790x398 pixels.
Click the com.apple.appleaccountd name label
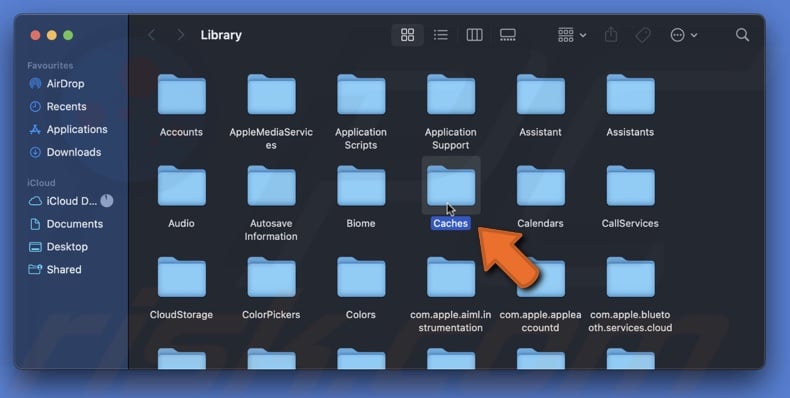point(540,321)
